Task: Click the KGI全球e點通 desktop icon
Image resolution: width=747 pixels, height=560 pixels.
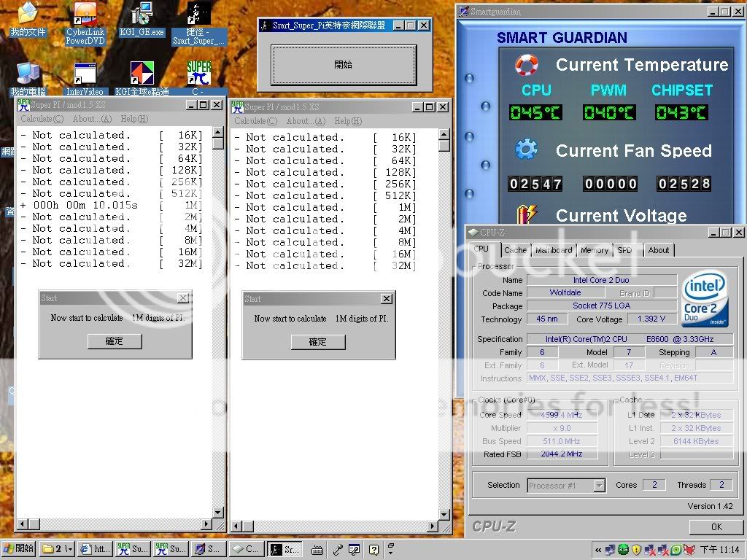Action: click(x=142, y=76)
